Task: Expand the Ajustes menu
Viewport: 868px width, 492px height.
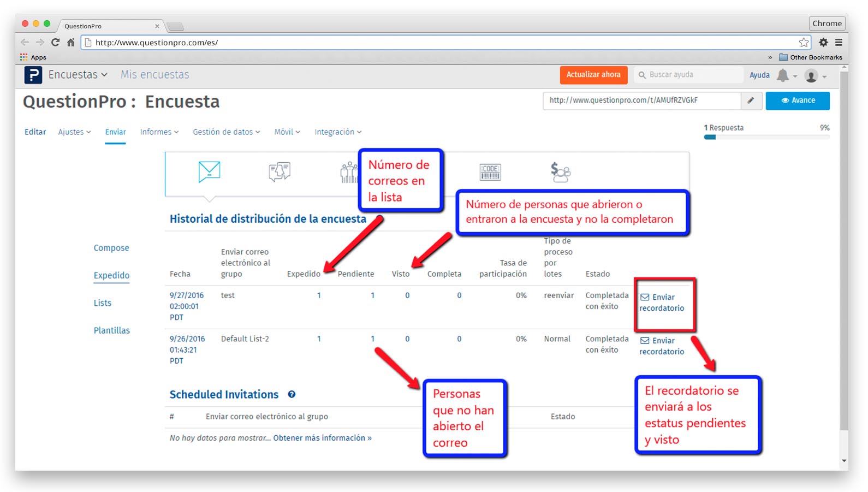Action: pyautogui.click(x=75, y=132)
